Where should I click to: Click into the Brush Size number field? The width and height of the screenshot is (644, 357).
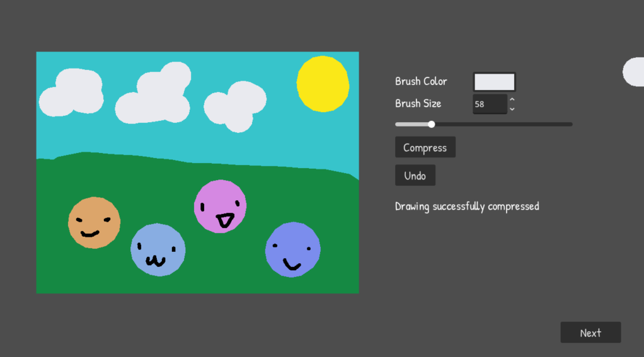click(x=490, y=104)
